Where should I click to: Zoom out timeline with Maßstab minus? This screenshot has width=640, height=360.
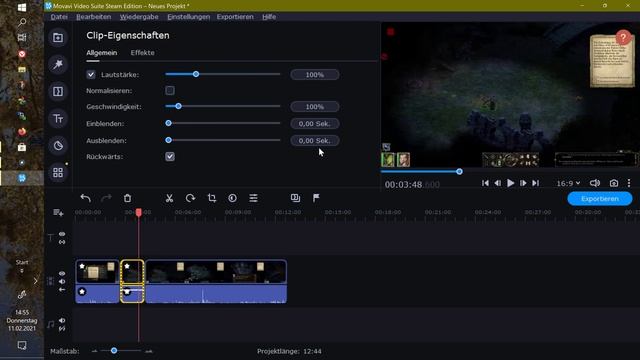(x=94, y=351)
